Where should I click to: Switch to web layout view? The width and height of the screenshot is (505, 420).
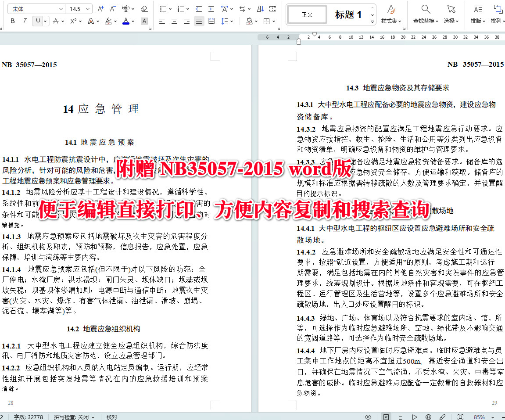pos(428,417)
